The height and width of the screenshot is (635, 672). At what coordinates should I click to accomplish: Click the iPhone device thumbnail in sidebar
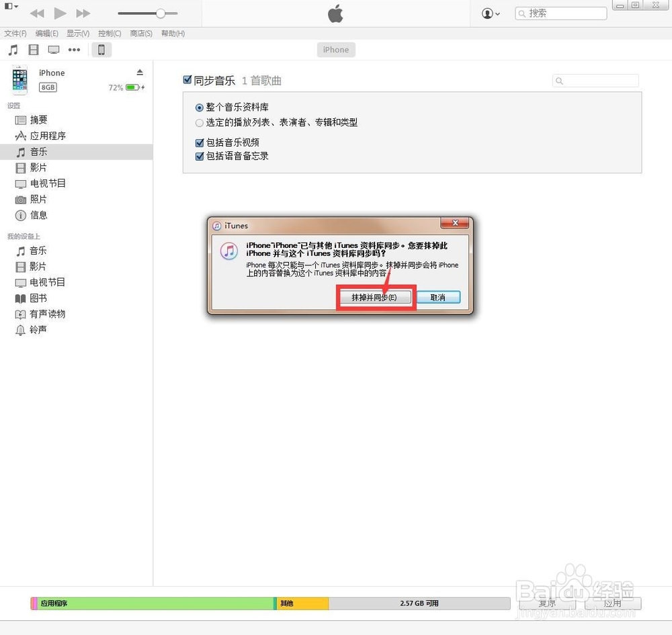(19, 80)
